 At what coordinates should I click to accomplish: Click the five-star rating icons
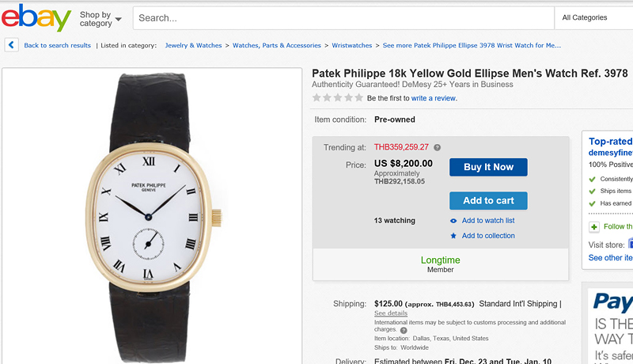click(x=338, y=98)
